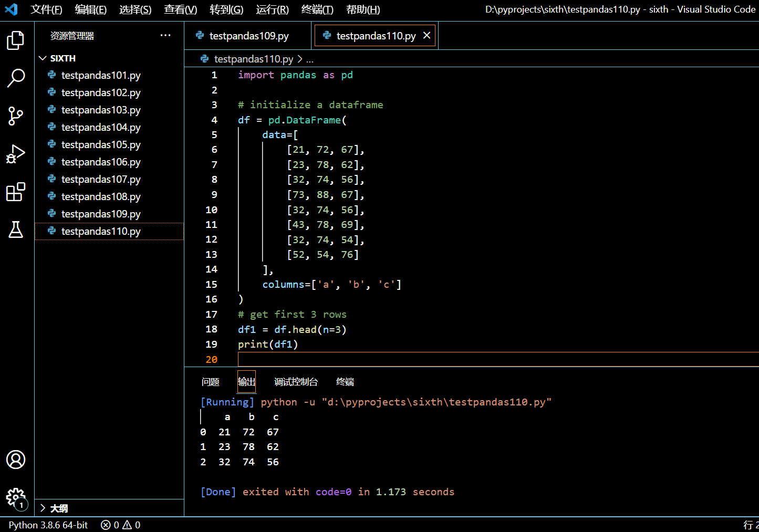Open the 终端(T) menu
The width and height of the screenshot is (759, 532).
pyautogui.click(x=318, y=9)
